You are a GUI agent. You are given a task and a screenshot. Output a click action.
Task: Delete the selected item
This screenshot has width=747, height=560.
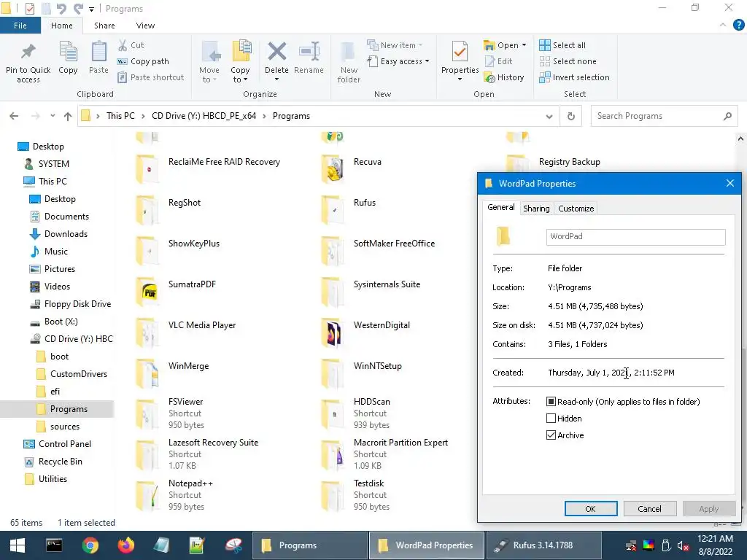tap(276, 58)
